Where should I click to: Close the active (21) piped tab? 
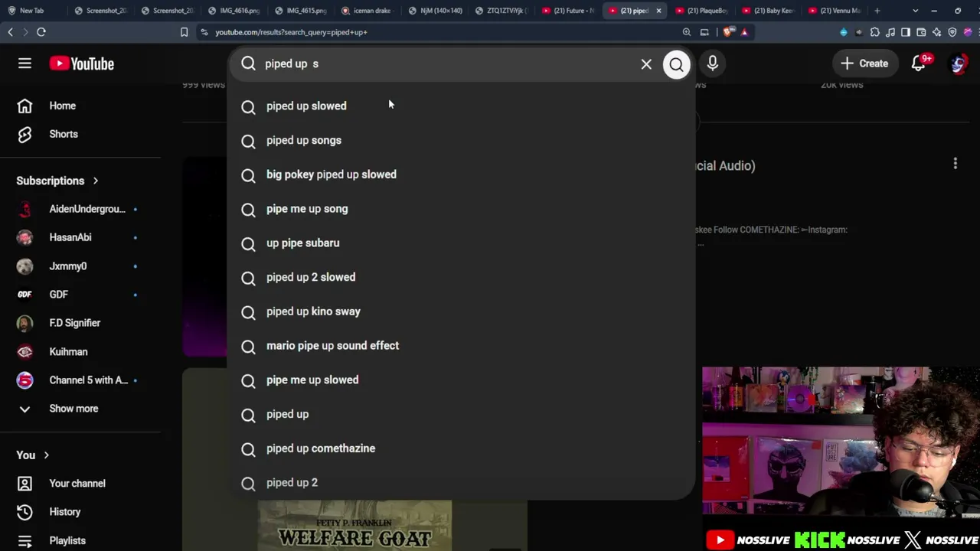pos(658,11)
